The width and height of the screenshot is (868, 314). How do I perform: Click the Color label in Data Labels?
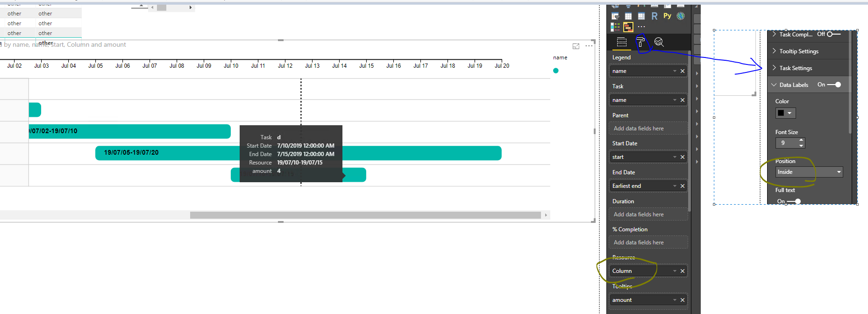point(782,101)
